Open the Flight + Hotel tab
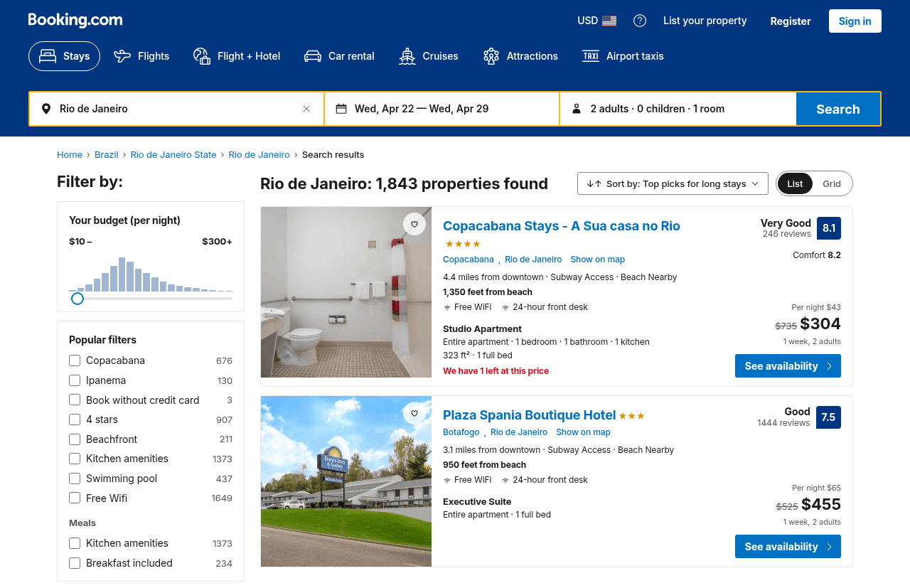The width and height of the screenshot is (910, 588). coord(237,56)
